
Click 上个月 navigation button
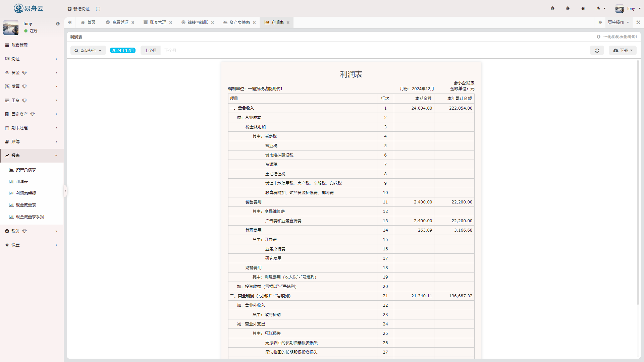pos(150,50)
